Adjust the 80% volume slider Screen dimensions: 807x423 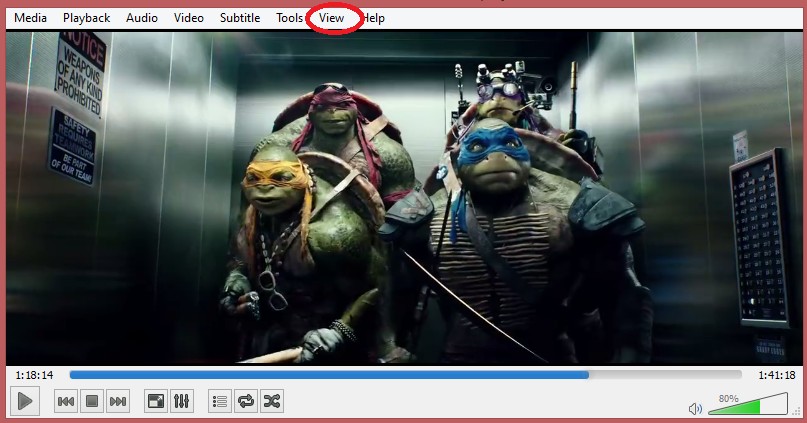(748, 404)
